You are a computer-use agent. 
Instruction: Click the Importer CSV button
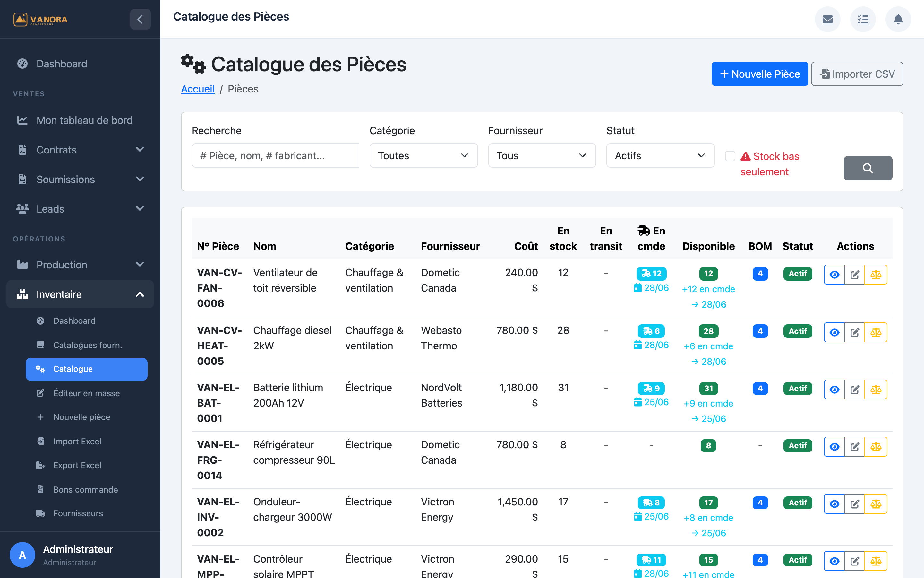pos(857,74)
